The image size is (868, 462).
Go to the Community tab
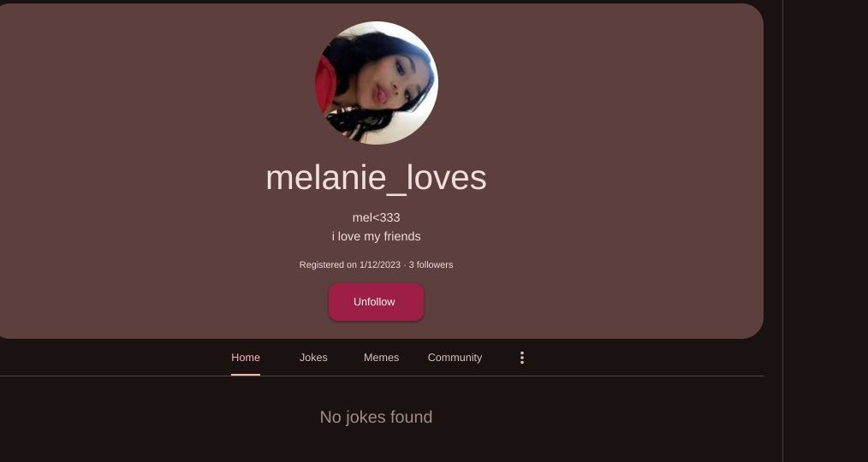point(455,358)
